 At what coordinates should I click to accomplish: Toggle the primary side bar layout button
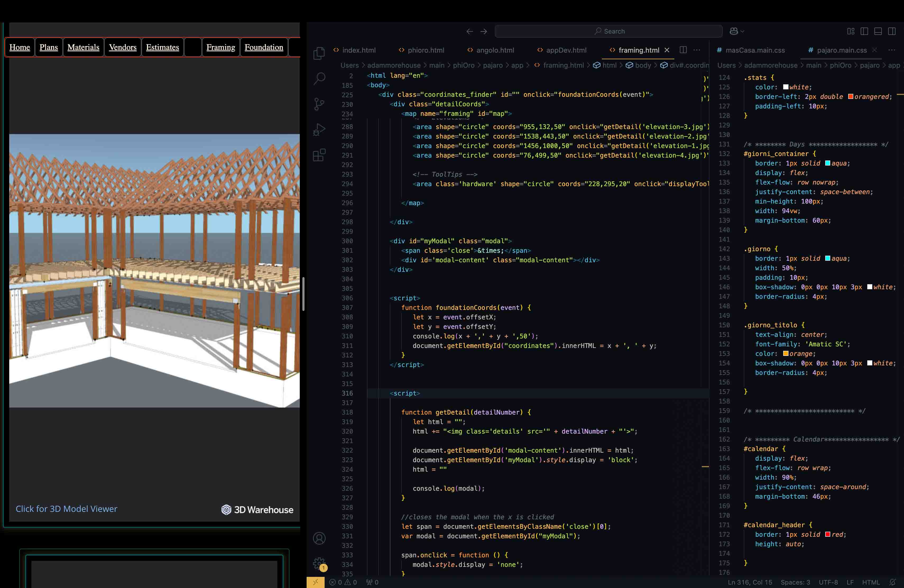pos(864,31)
